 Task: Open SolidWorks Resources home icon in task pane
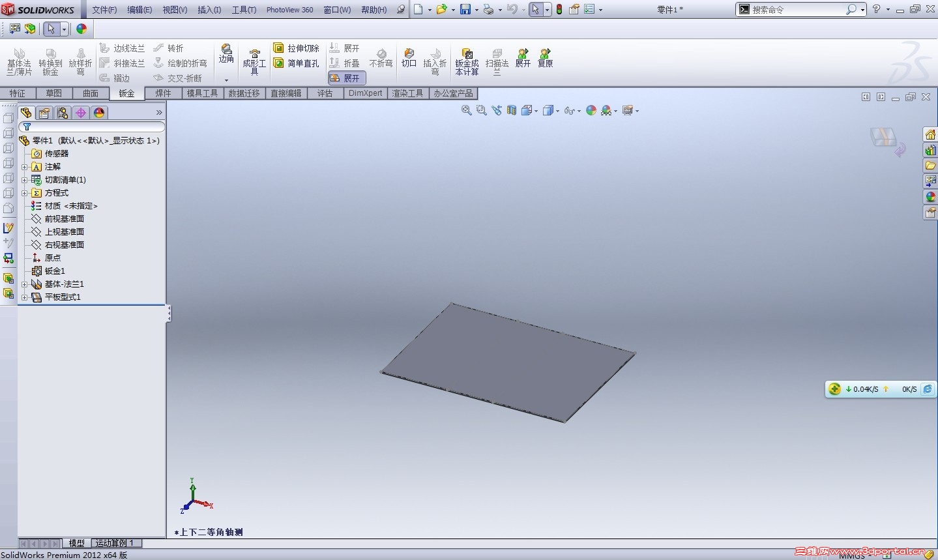[x=931, y=134]
